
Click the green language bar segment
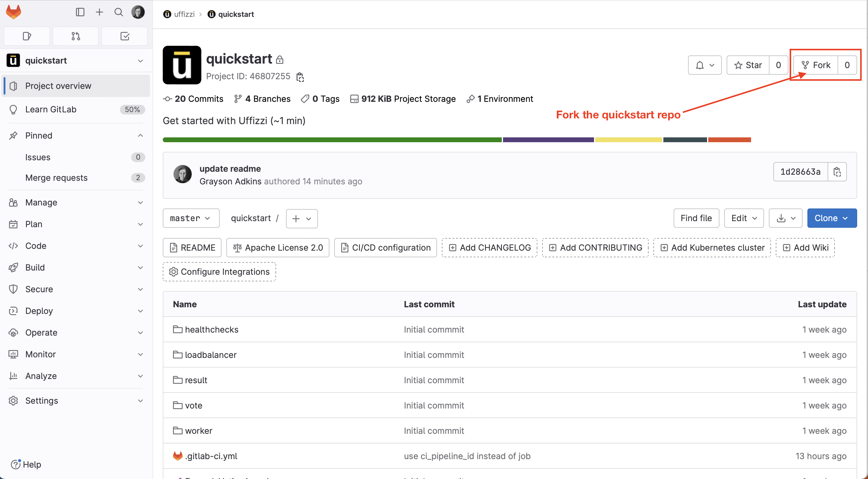coord(332,140)
